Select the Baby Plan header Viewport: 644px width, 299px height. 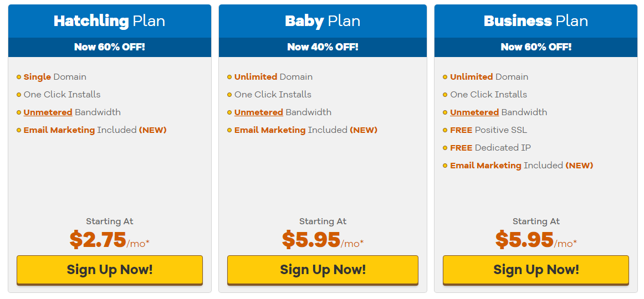pos(323,22)
